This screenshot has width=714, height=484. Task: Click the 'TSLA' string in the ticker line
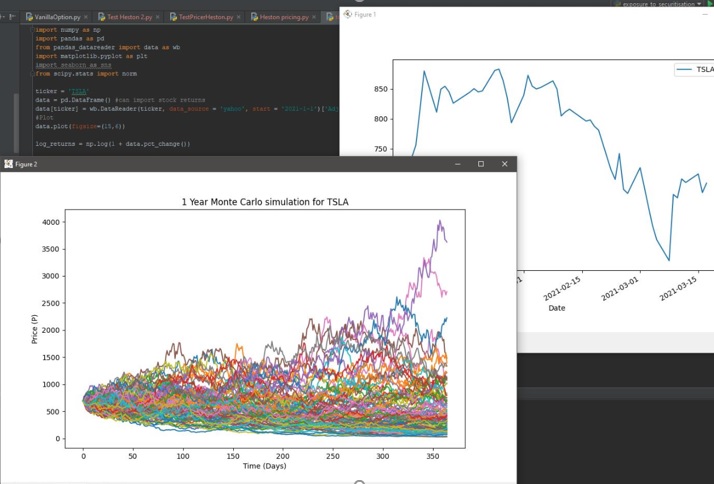[x=76, y=91]
